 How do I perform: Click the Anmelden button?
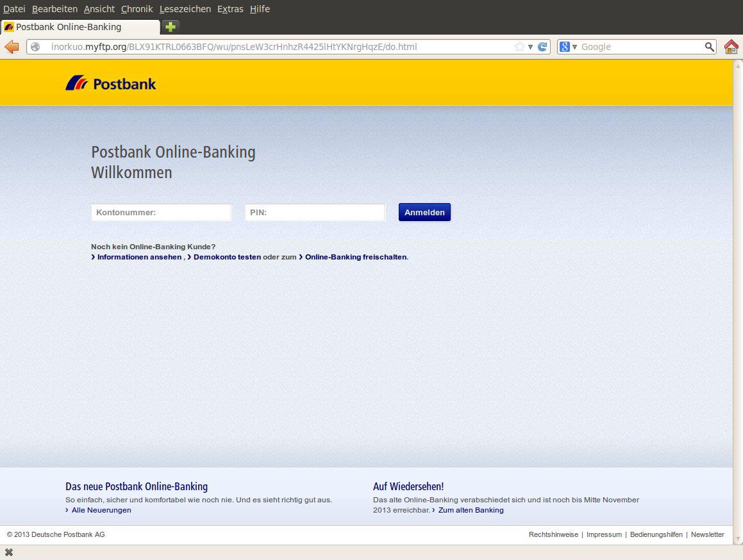click(x=424, y=212)
